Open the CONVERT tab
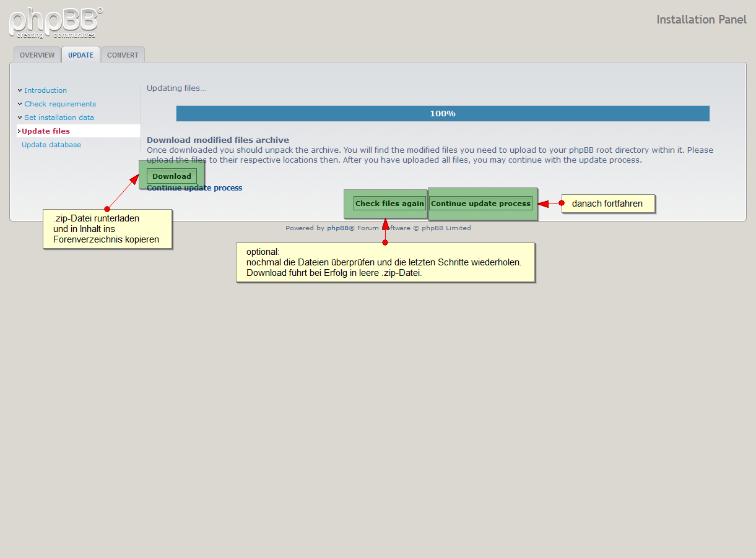 coord(123,55)
